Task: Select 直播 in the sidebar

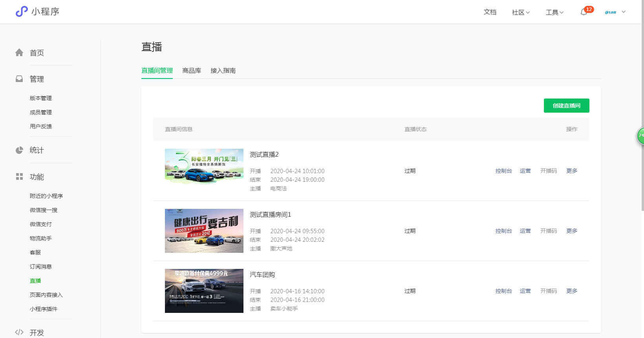Action: (35, 281)
